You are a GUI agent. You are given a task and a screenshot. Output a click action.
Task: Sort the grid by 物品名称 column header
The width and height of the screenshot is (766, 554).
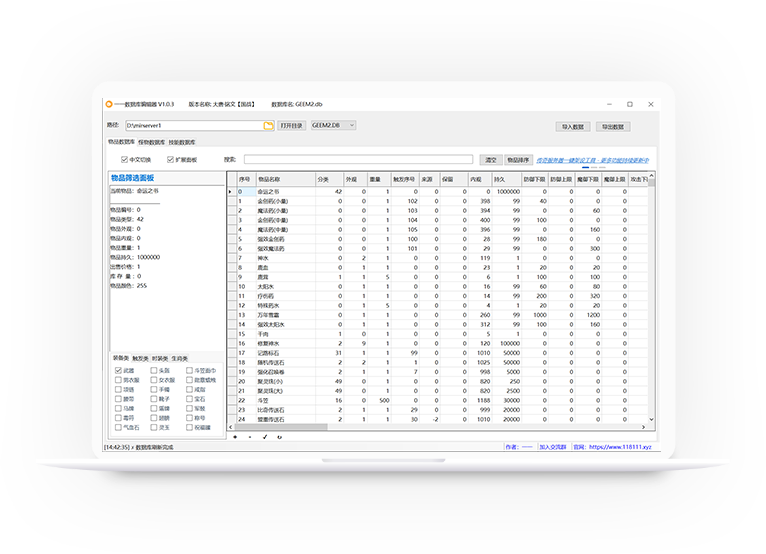pyautogui.click(x=270, y=179)
